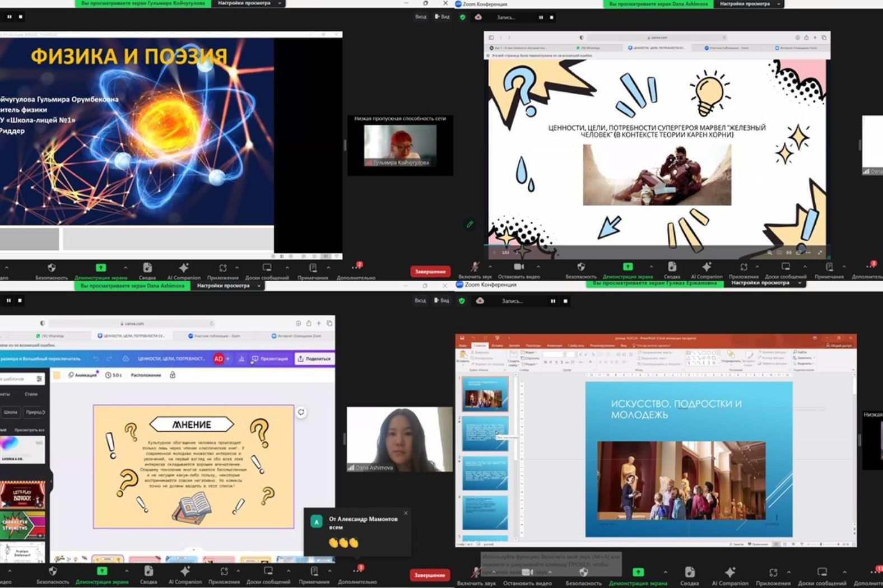The image size is (883, 588).
Task: End the meeting with Завершение in the Physics and Poetry window
Action: tap(430, 272)
